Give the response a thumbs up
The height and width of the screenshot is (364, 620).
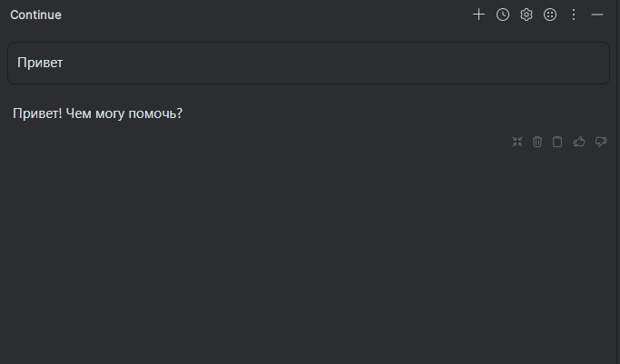point(579,142)
